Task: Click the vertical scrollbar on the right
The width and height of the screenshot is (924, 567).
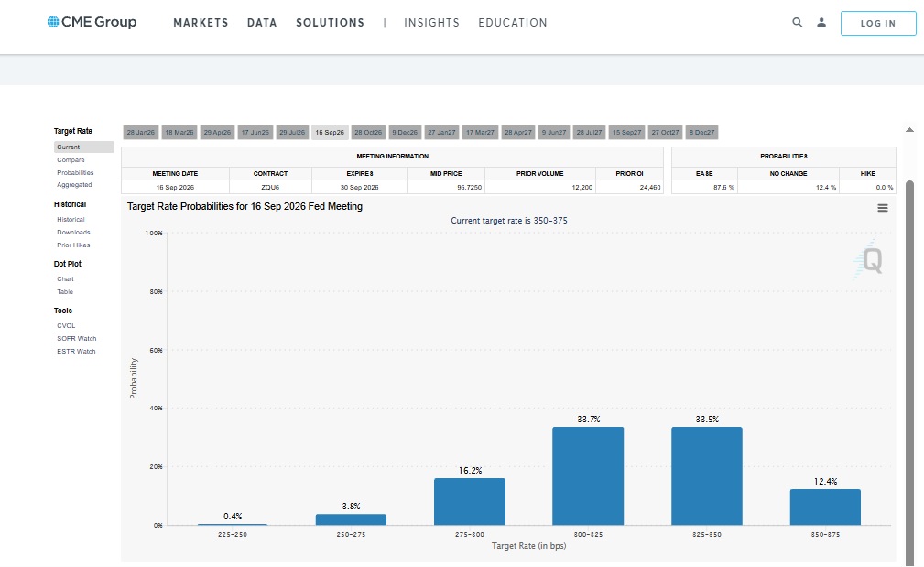Action: [909, 366]
